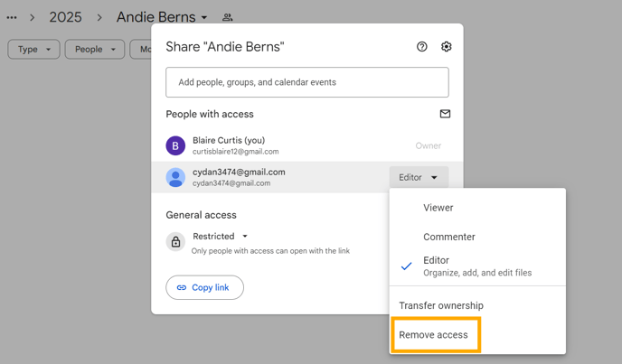Click the three-dot breadcrumb overflow icon
The width and height of the screenshot is (622, 364).
tap(12, 17)
